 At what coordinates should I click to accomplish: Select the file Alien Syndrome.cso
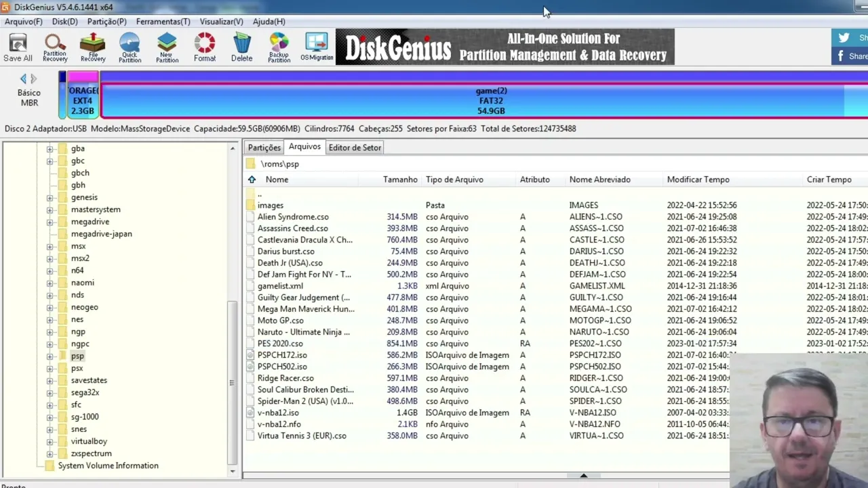tap(293, 217)
